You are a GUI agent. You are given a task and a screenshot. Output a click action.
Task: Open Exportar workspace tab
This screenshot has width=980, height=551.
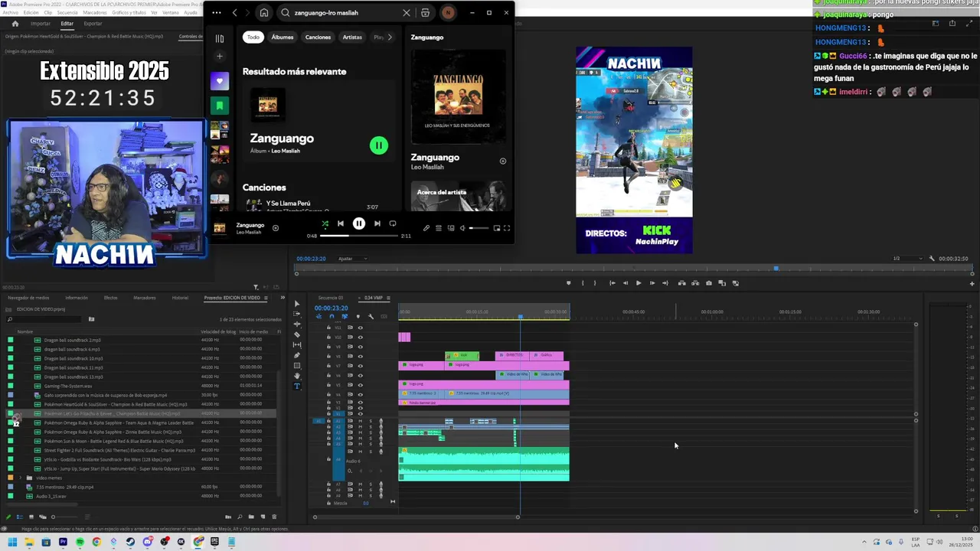click(x=93, y=24)
